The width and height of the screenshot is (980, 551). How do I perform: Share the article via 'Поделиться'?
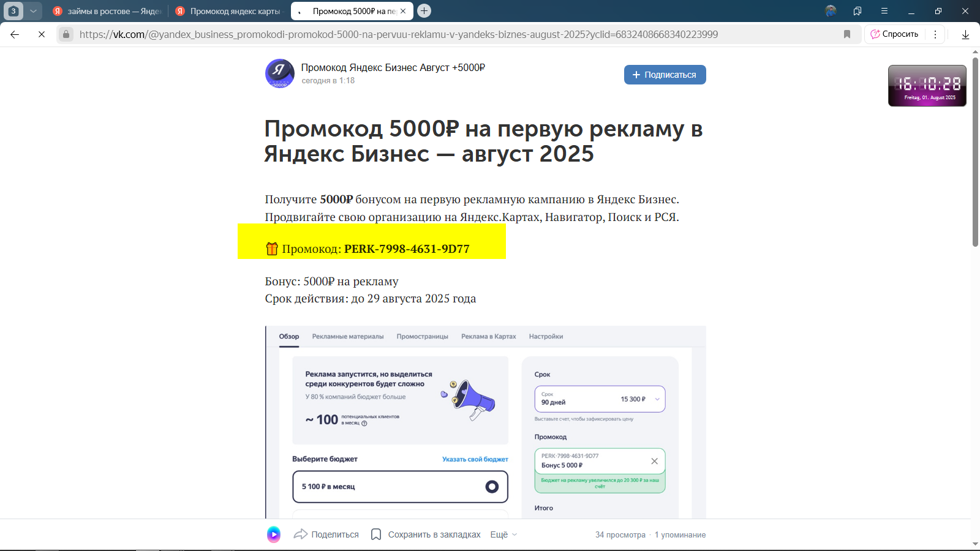(326, 534)
